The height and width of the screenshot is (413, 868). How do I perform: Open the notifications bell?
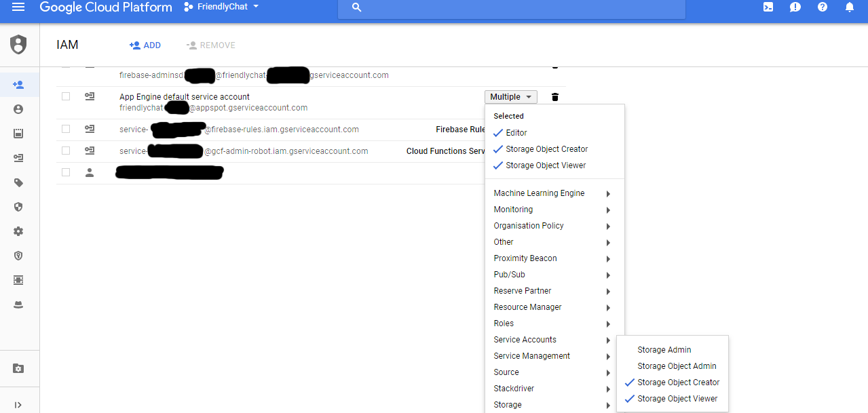click(x=850, y=7)
